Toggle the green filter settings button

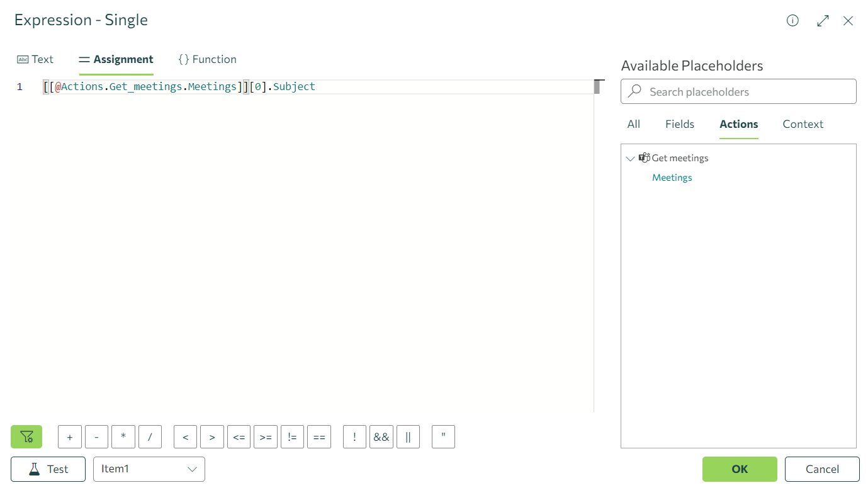[x=26, y=436]
